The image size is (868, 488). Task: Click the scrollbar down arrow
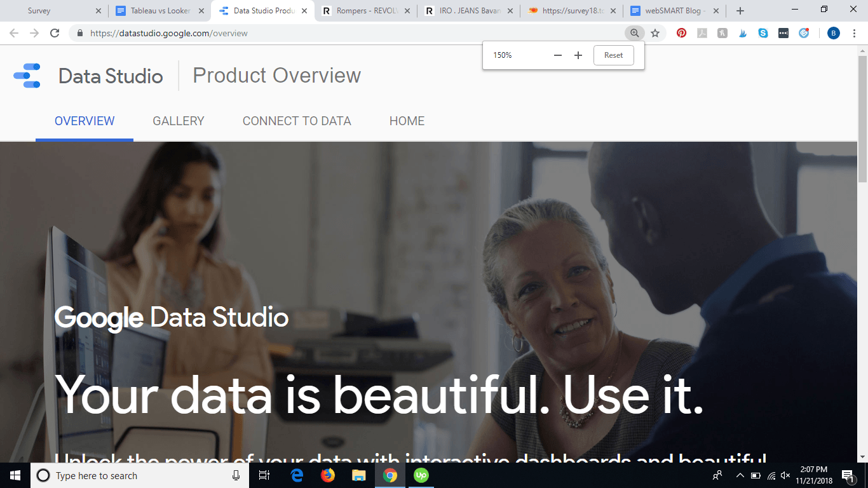pyautogui.click(x=863, y=457)
